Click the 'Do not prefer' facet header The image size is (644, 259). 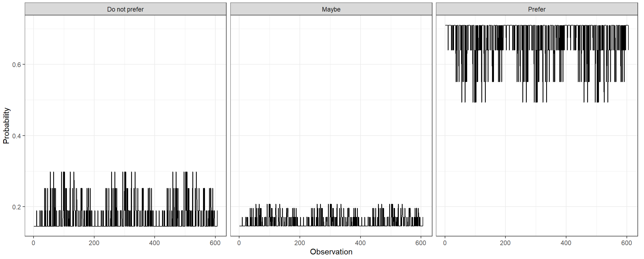[x=125, y=9]
